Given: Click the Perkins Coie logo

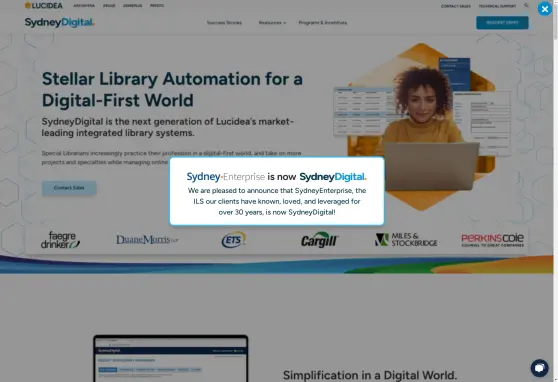Looking at the screenshot, I should pyautogui.click(x=493, y=240).
